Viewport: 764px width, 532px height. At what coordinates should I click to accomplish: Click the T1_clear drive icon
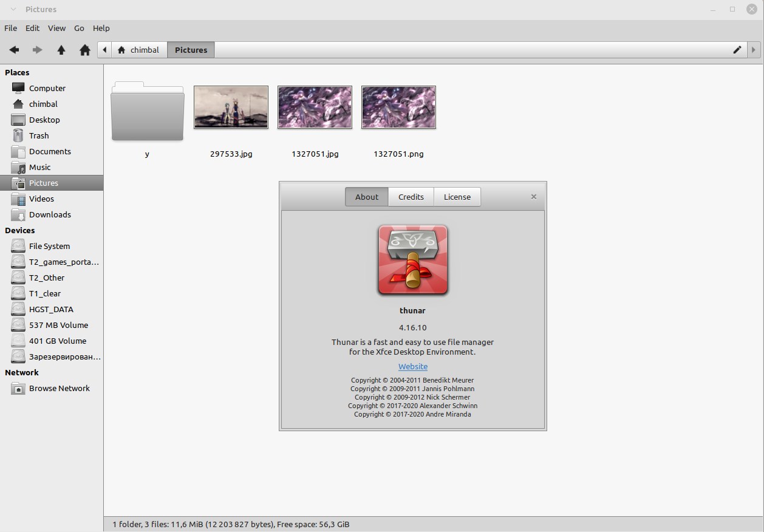point(18,293)
